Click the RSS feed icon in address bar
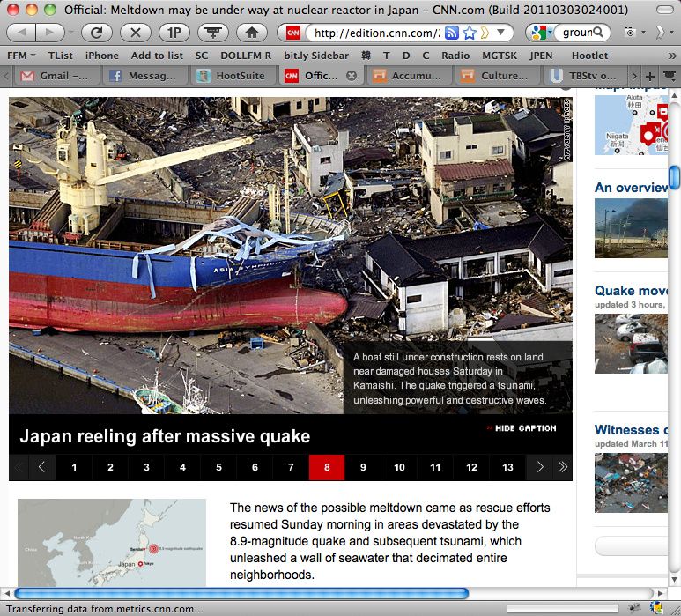The image size is (681, 616). tap(452, 33)
